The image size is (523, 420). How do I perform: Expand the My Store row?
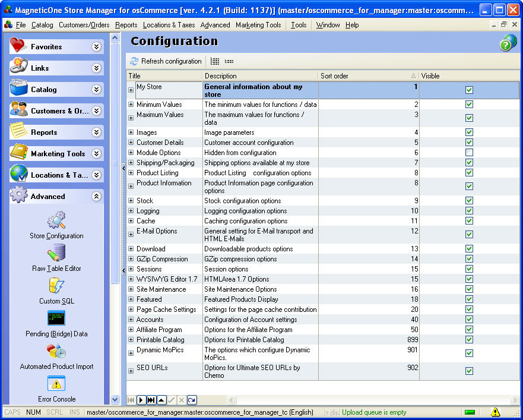coord(131,90)
